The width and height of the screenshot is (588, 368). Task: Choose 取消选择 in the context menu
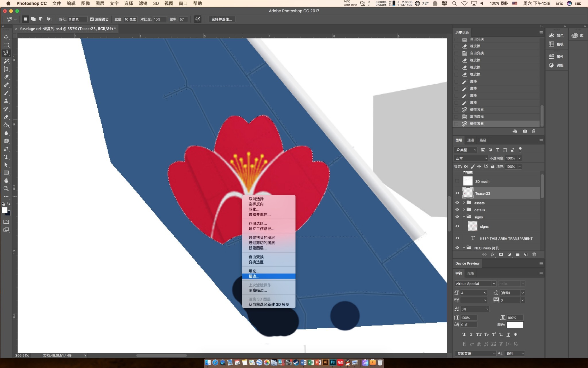[x=269, y=199]
